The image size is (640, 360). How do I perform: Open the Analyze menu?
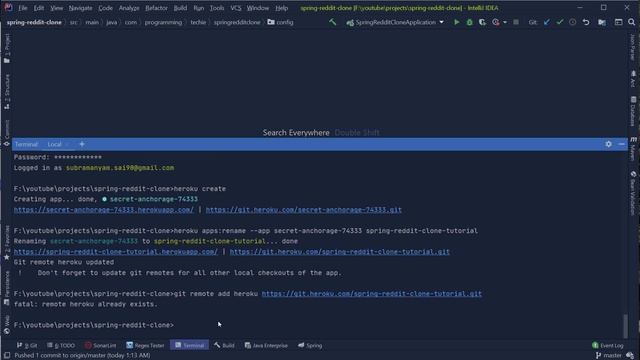coord(129,8)
